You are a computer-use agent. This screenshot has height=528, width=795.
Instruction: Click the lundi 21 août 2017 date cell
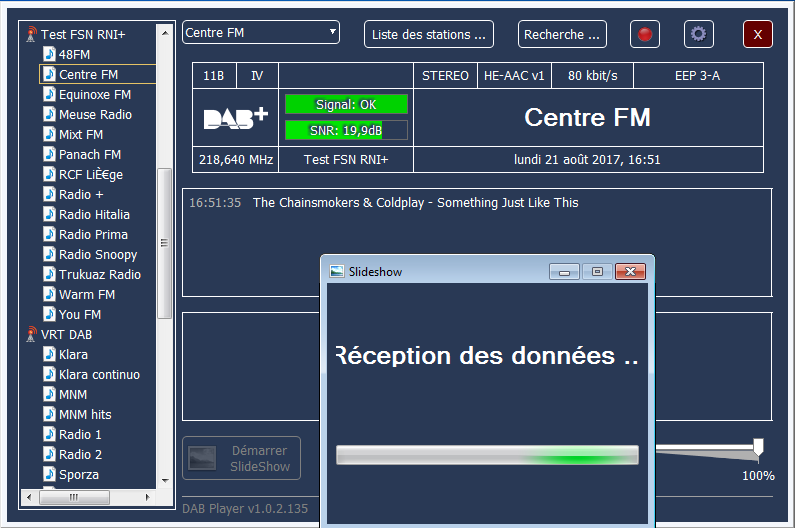(588, 160)
